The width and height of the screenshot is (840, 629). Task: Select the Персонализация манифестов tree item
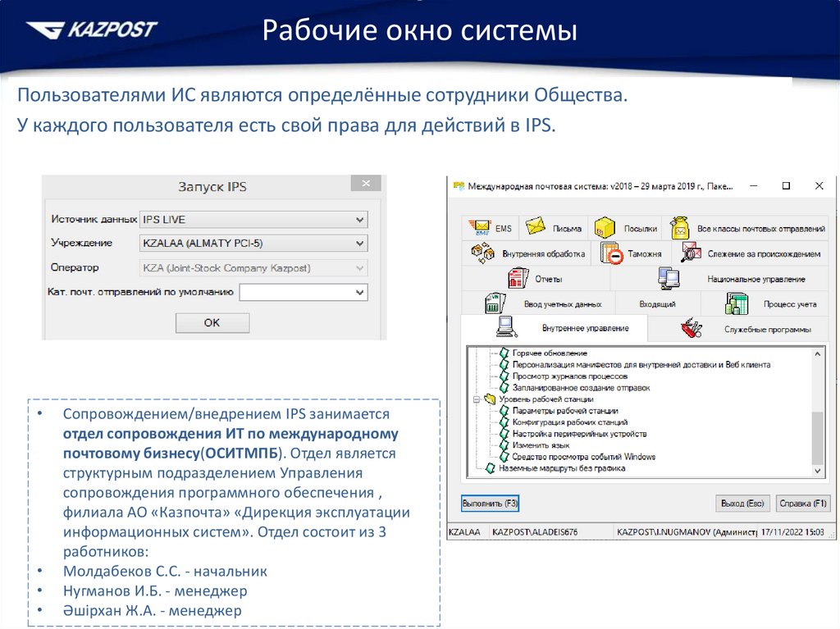(x=641, y=365)
